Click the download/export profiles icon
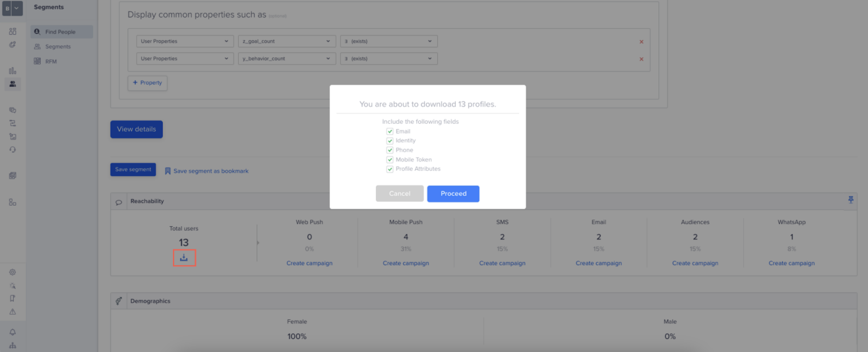Screen dimensions: 868x352 coord(184,257)
